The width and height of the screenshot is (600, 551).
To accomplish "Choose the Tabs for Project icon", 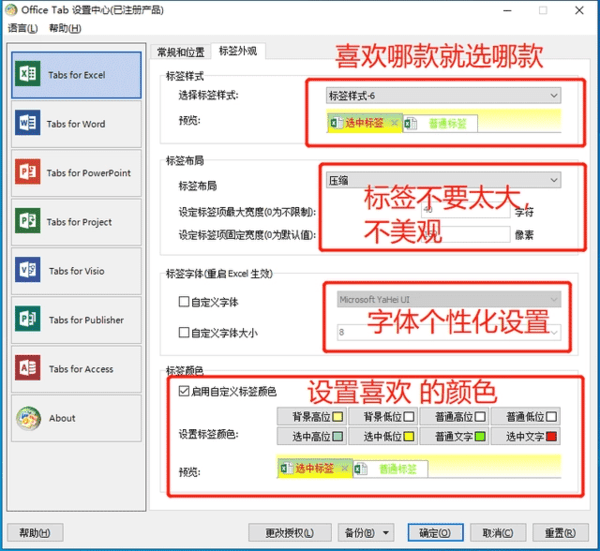I will 28,221.
